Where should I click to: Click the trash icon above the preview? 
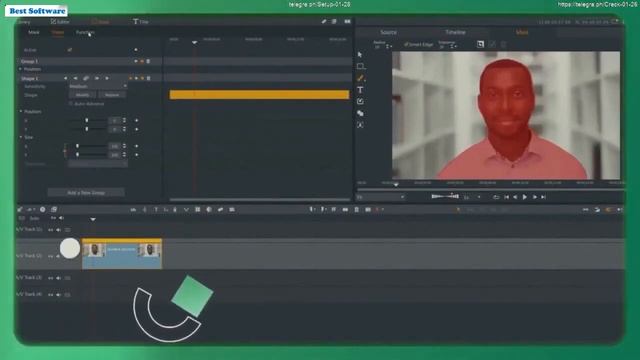tap(503, 44)
